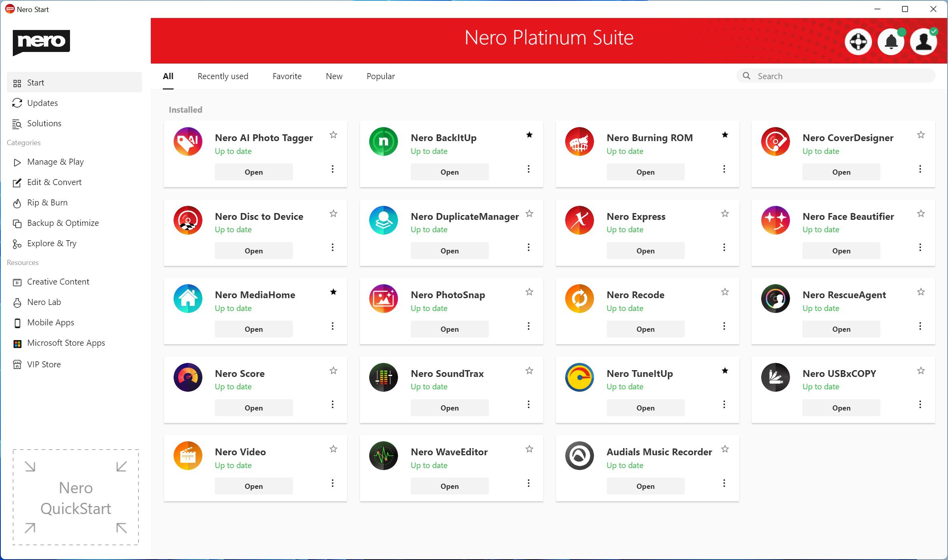
Task: Click Open button for Nero Express
Action: (x=644, y=250)
